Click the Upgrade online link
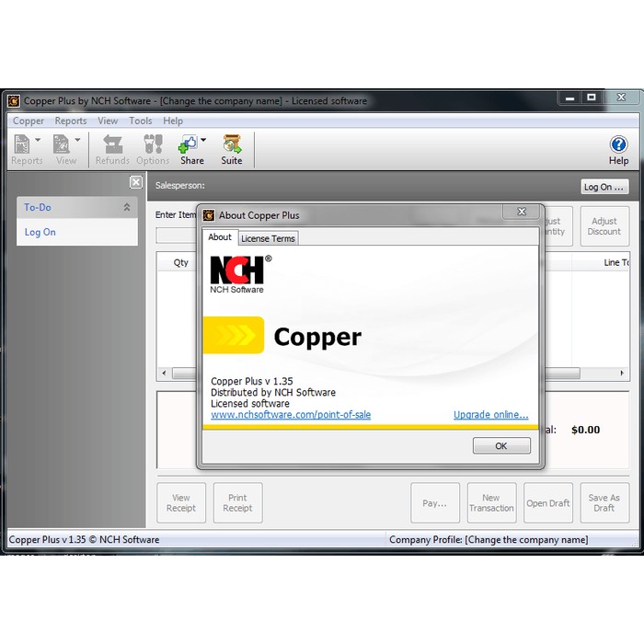 (x=490, y=415)
